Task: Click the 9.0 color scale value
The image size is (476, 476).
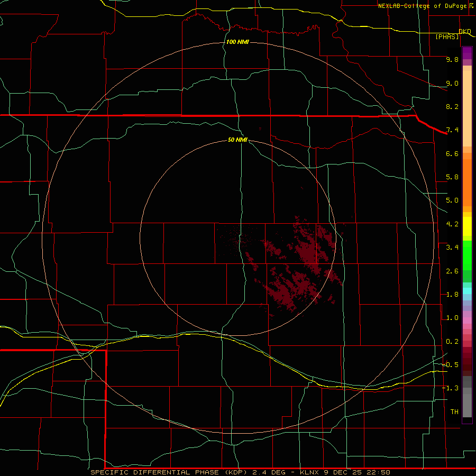Action: (452, 83)
